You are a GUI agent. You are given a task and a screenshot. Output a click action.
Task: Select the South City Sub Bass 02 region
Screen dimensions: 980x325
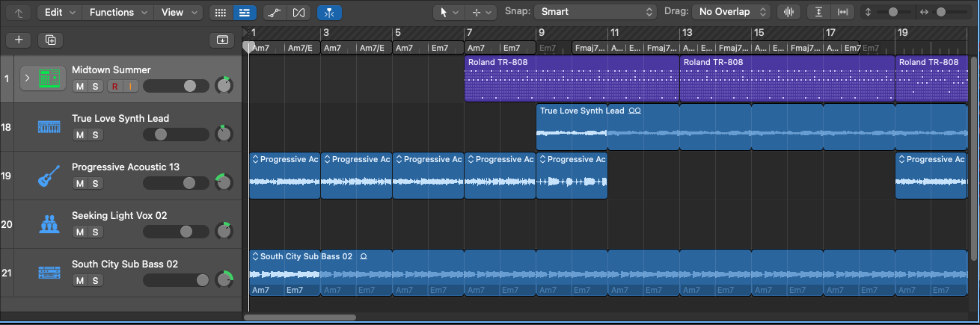click(x=608, y=273)
